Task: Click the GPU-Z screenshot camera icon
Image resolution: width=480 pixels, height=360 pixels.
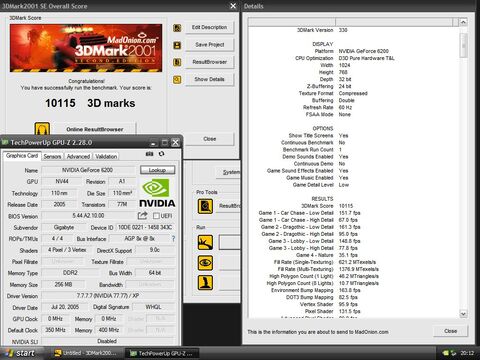Action: point(149,154)
